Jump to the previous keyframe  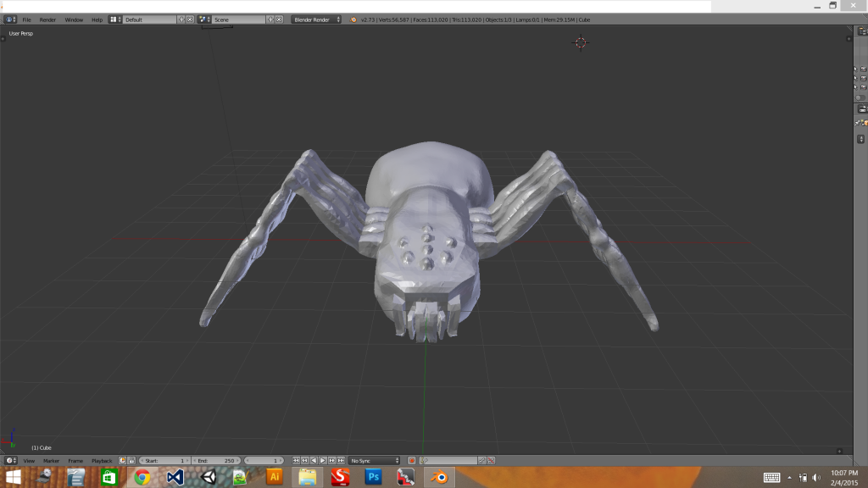point(304,460)
